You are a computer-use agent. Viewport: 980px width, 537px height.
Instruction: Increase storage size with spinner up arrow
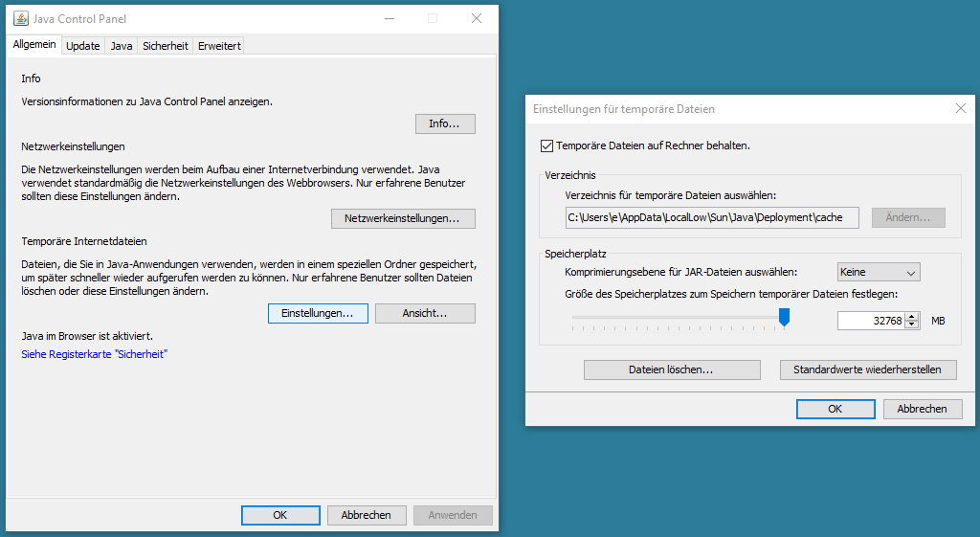pyautogui.click(x=912, y=317)
